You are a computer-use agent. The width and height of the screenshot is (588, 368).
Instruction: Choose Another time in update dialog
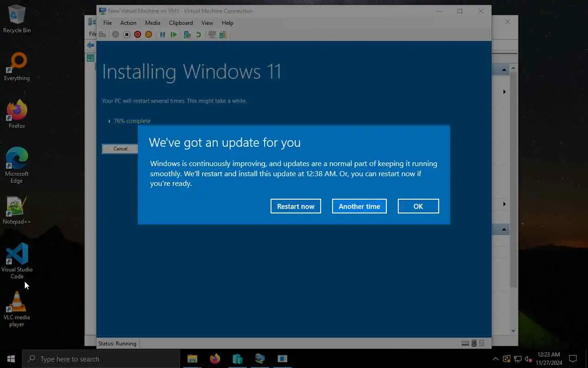tap(359, 206)
